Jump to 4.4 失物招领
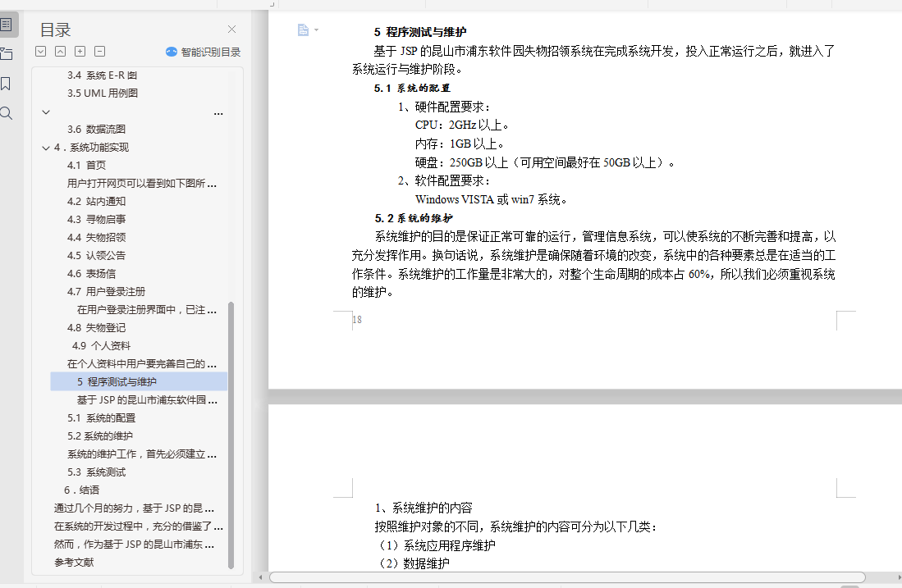 point(96,237)
